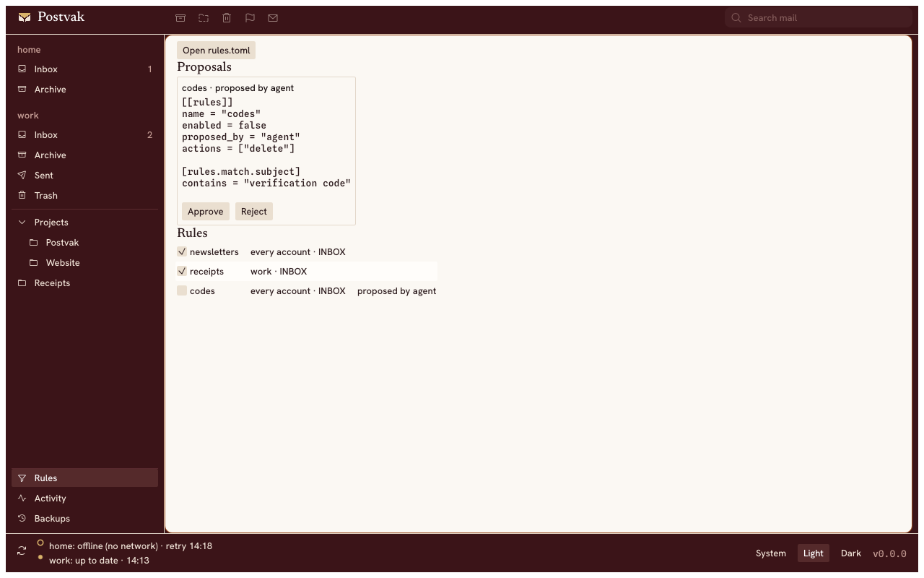Click the 'home' account header in sidebar
This screenshot has width=924, height=578.
pyautogui.click(x=29, y=50)
